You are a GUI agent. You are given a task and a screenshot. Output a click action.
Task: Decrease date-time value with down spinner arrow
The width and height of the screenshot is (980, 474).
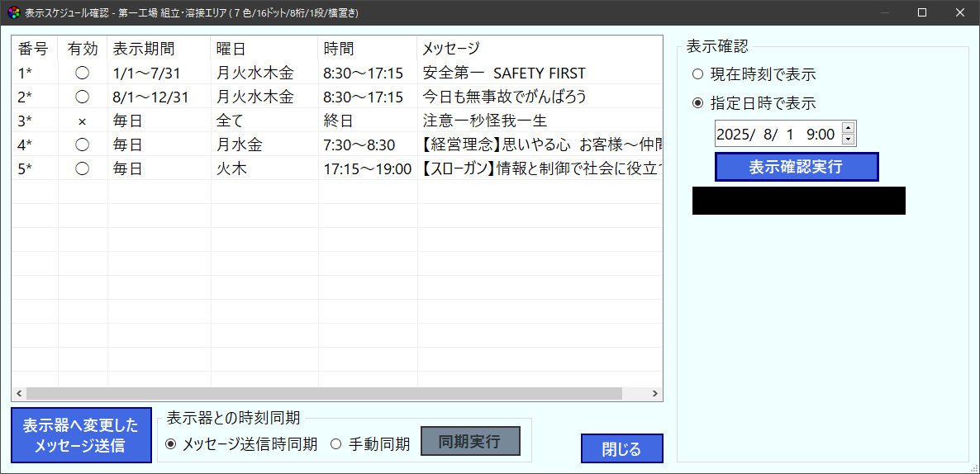[848, 140]
